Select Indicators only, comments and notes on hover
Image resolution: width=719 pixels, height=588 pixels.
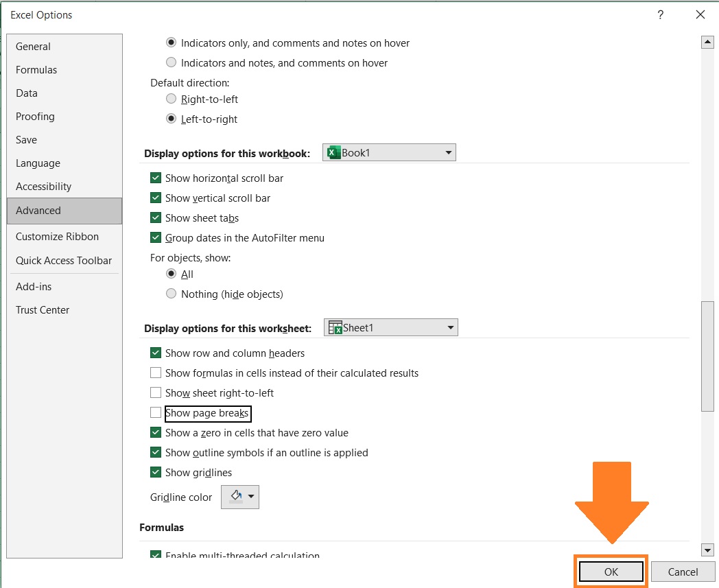click(171, 43)
